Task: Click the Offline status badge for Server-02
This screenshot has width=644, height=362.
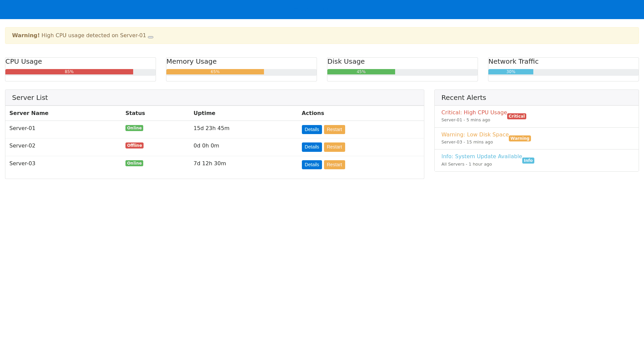Action: [134, 145]
